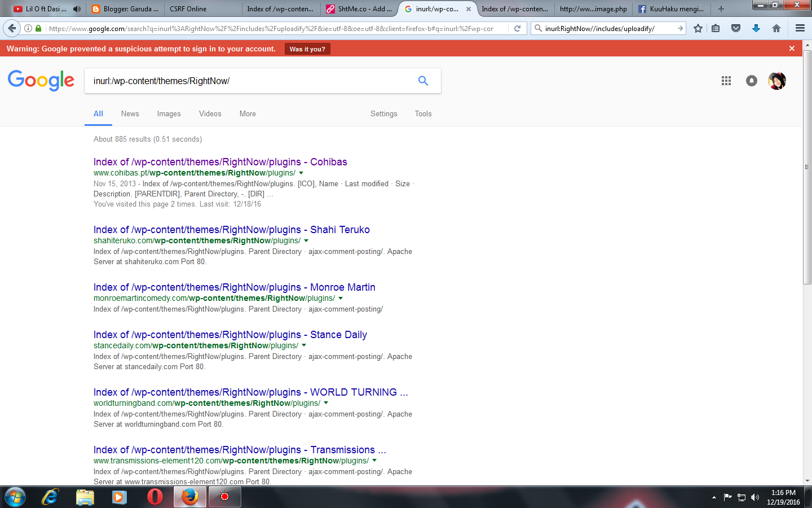The height and width of the screenshot is (508, 812).
Task: Close the active inurl search tab
Action: [468, 9]
